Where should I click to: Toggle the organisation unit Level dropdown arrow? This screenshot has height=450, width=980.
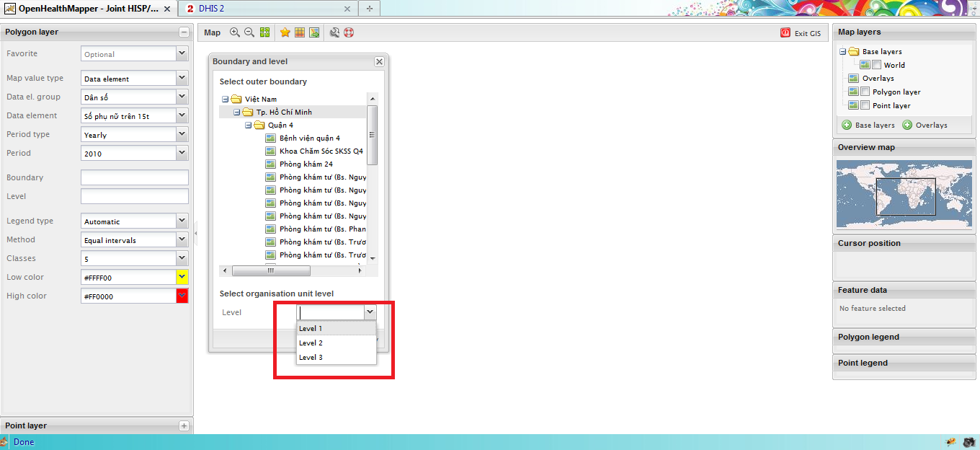(x=370, y=312)
